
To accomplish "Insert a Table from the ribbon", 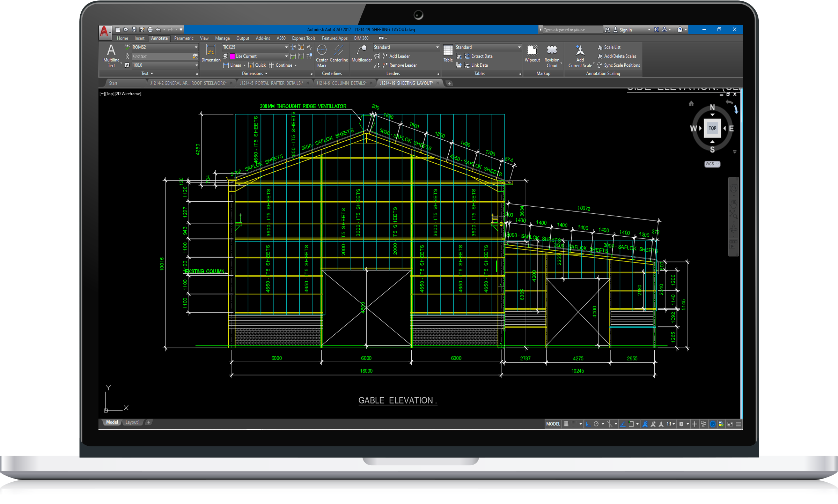I will [x=448, y=53].
